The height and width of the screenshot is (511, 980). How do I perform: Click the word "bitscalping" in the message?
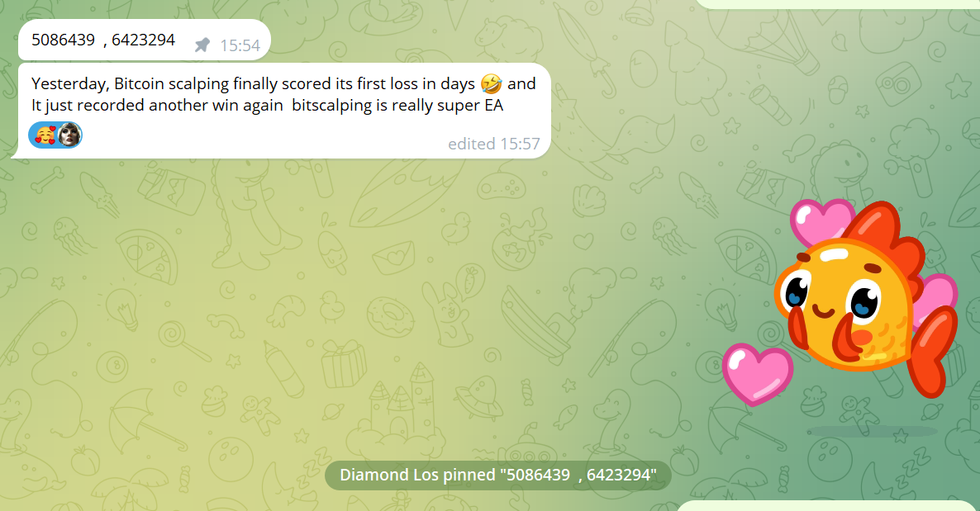[331, 106]
